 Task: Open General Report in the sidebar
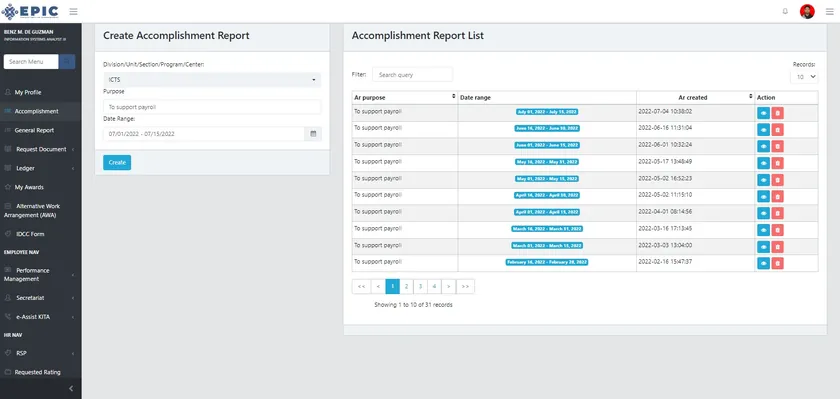41,130
